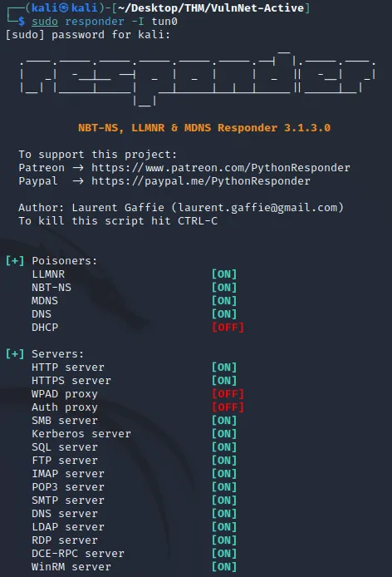Click the Patreon PythonResponder URL
This screenshot has height=577, width=392.
[221, 168]
